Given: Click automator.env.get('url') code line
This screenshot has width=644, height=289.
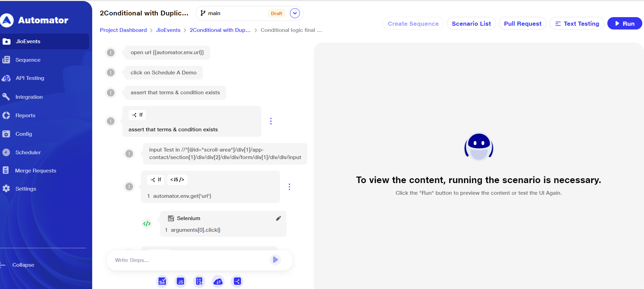Looking at the screenshot, I should (x=182, y=196).
